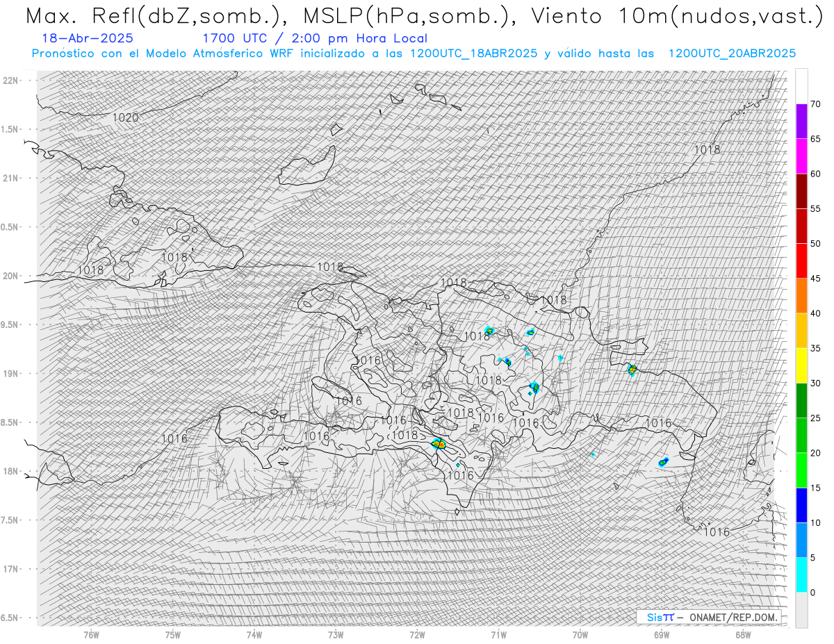Click the 'SisTT – ONAMET/REP.DOM.' credit box
The height and width of the screenshot is (644, 834).
coord(709,617)
